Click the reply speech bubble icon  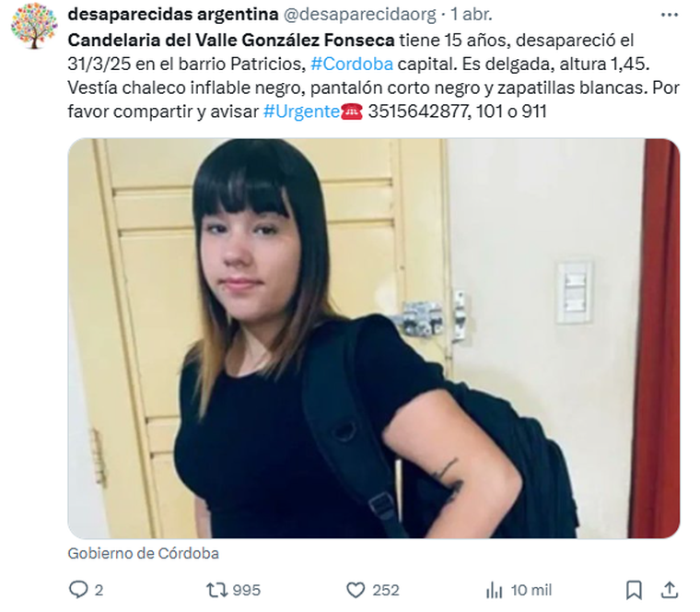click(78, 590)
